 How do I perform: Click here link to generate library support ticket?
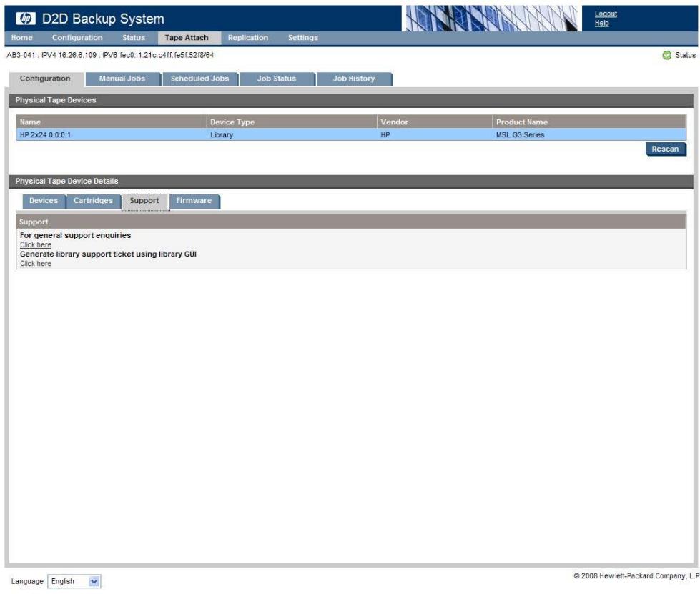click(x=36, y=263)
